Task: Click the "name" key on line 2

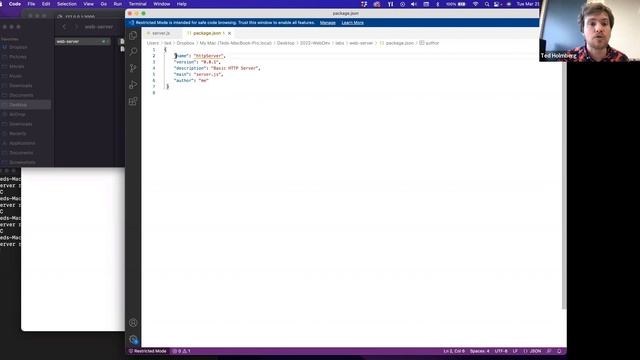Action: pos(181,56)
